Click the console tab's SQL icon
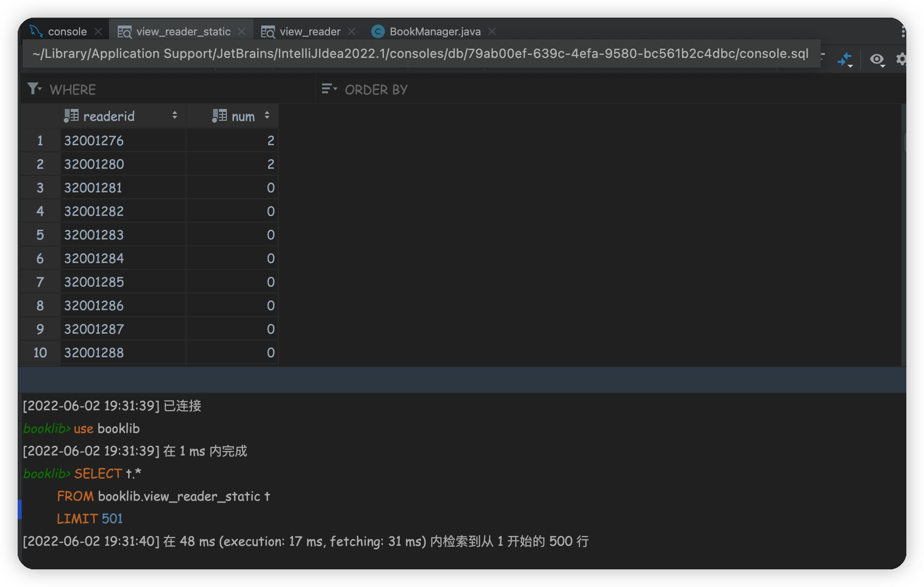 click(36, 31)
